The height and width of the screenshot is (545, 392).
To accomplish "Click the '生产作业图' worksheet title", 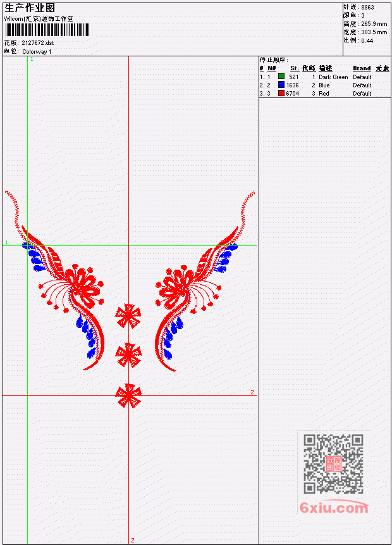I will (x=30, y=8).
